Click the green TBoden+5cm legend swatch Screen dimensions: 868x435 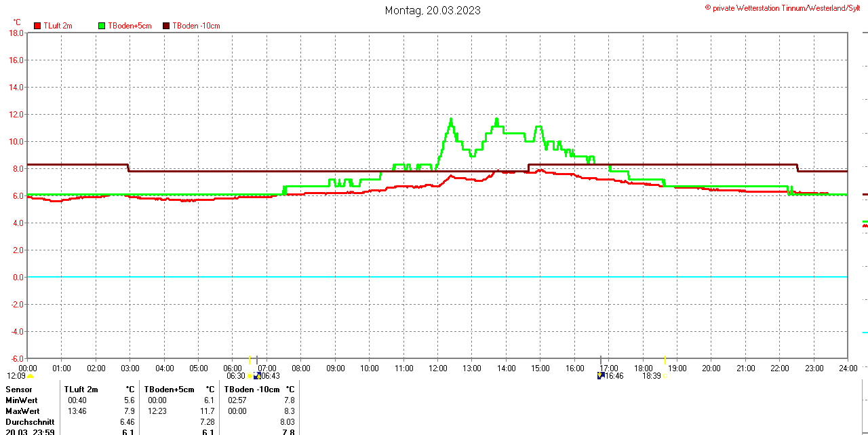102,26
